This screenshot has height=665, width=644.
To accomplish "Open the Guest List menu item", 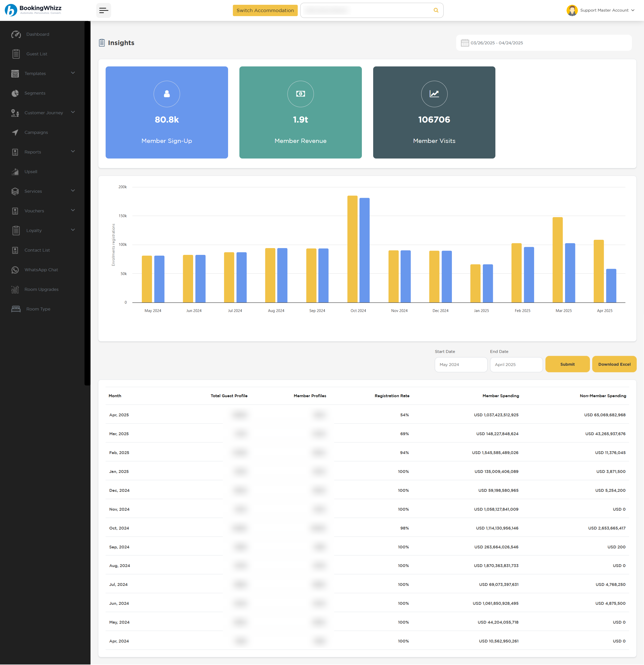I will click(37, 54).
